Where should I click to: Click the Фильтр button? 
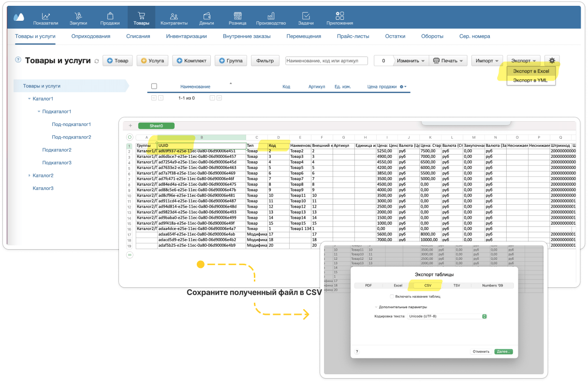tap(265, 60)
